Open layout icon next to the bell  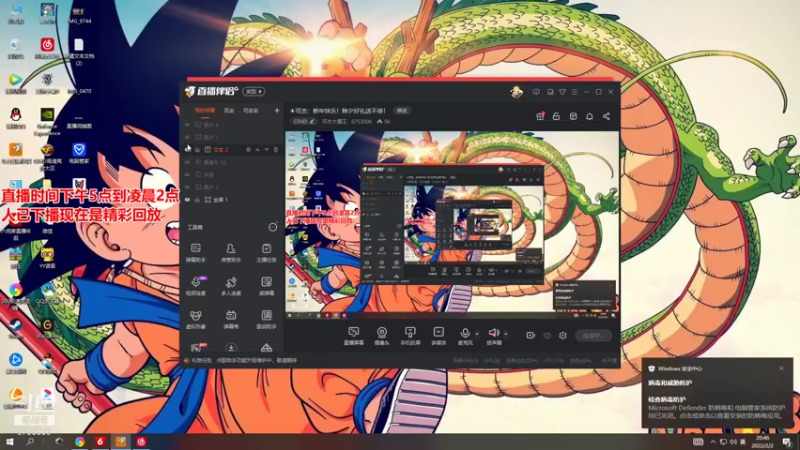click(x=573, y=116)
